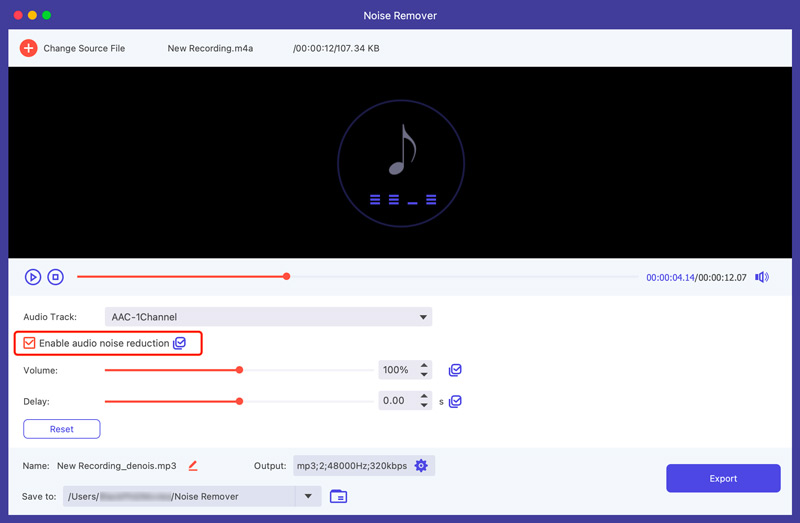Expand the Save to path dropdown
This screenshot has height=523, width=800.
point(308,496)
